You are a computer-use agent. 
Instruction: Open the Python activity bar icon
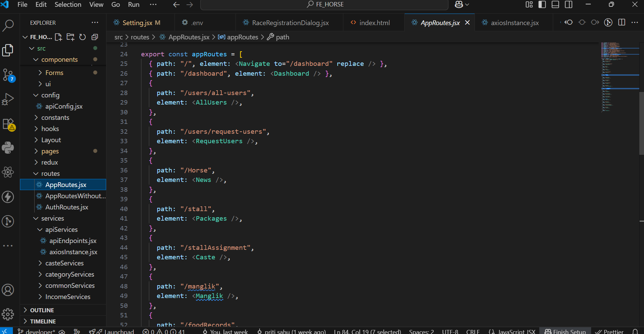[8, 148]
